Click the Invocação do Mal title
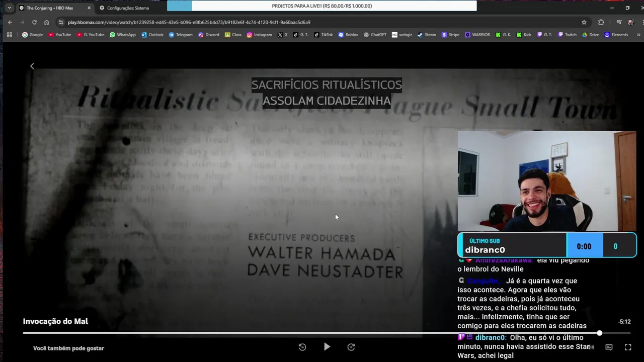This screenshot has width=644, height=362. 55,321
